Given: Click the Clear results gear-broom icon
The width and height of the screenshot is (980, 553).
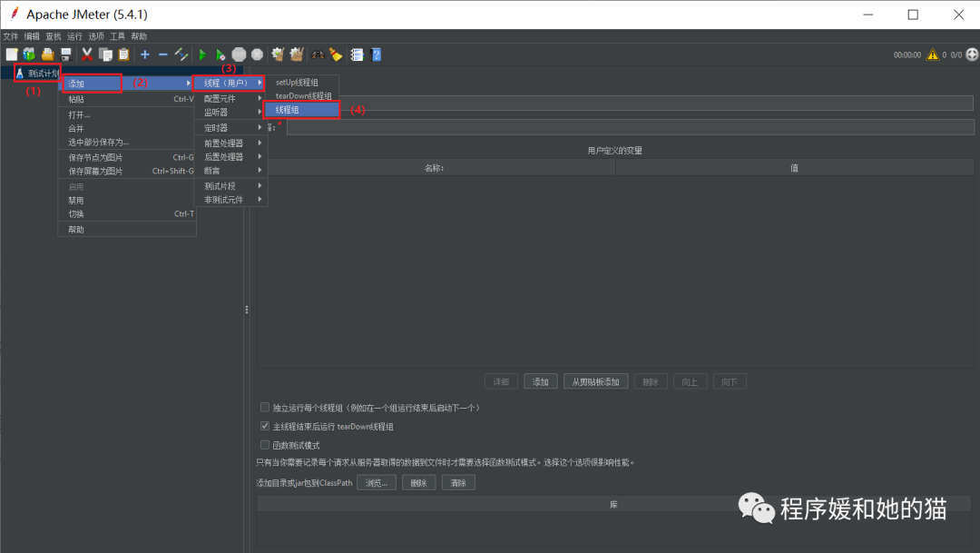Looking at the screenshot, I should click(x=278, y=54).
